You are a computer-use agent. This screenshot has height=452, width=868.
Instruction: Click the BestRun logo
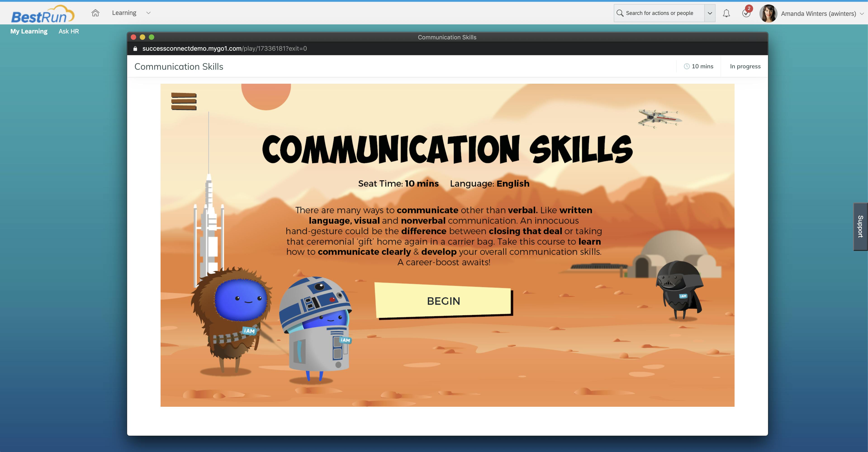coord(43,14)
